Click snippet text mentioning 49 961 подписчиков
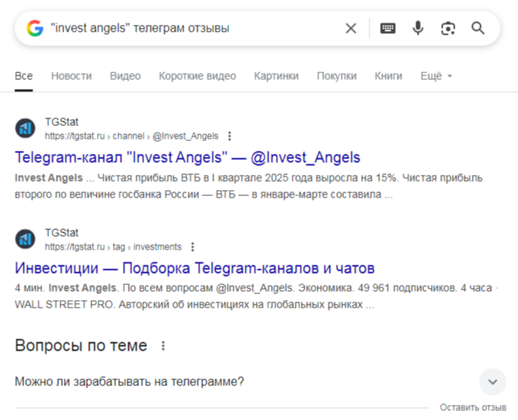 click(x=256, y=296)
